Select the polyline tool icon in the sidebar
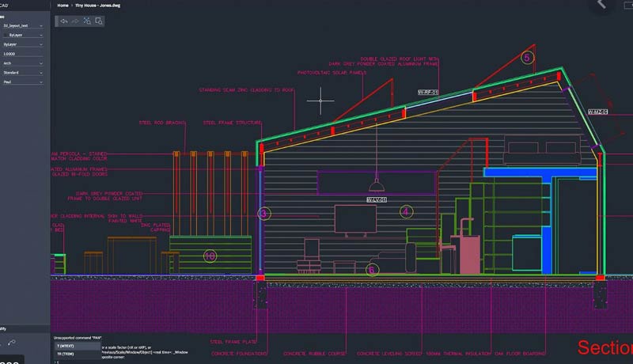This screenshot has height=364, width=633. [12, 343]
